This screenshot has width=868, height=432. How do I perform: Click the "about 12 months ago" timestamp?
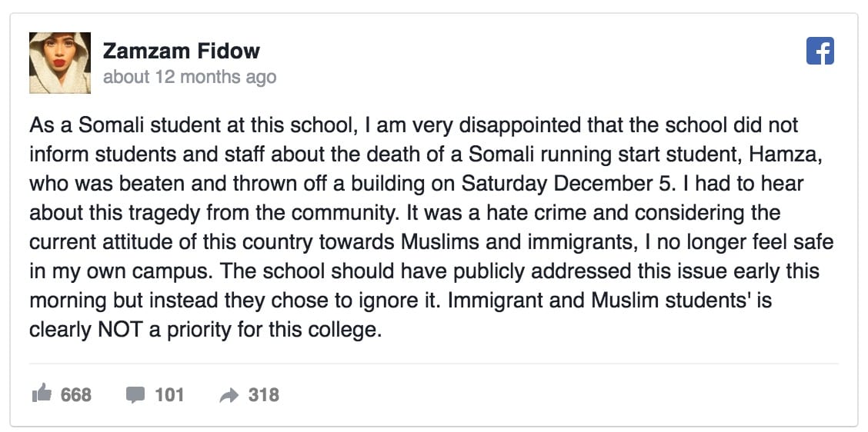pyautogui.click(x=189, y=77)
